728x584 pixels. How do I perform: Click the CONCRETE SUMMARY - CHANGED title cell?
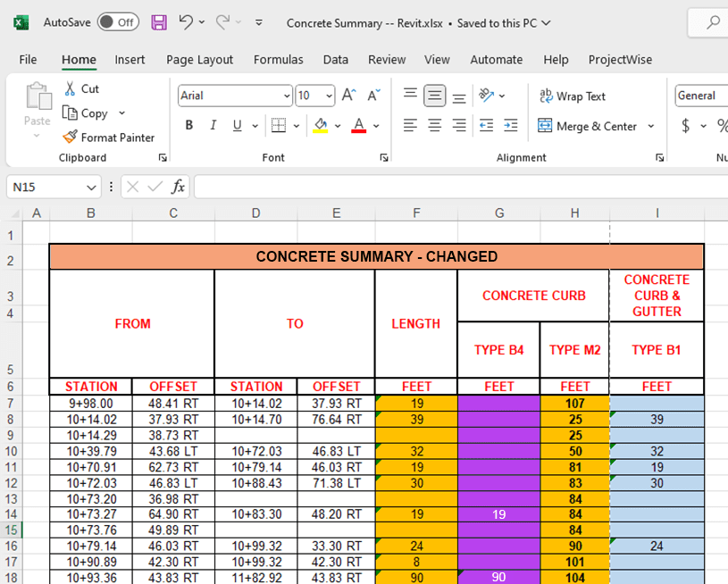coord(377,256)
